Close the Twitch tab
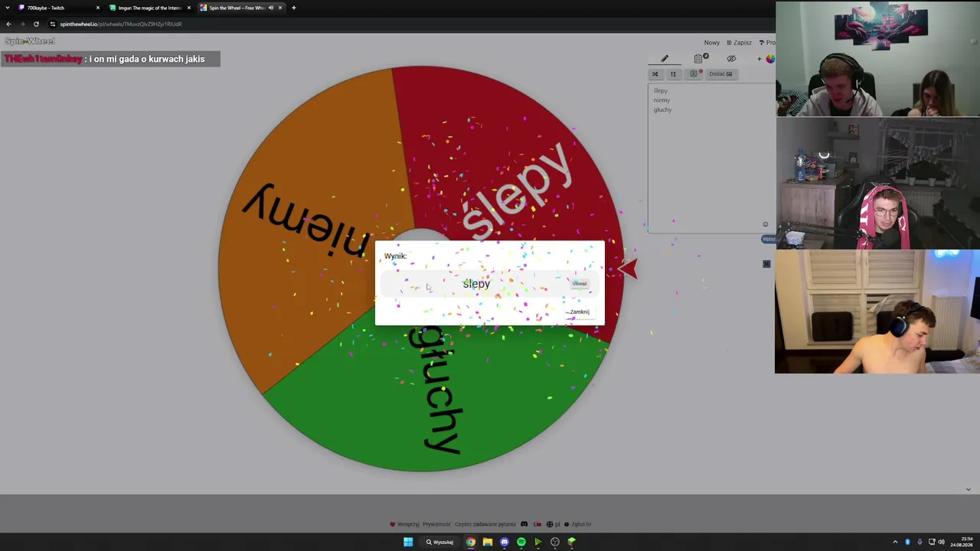The height and width of the screenshot is (551, 980). (x=98, y=8)
